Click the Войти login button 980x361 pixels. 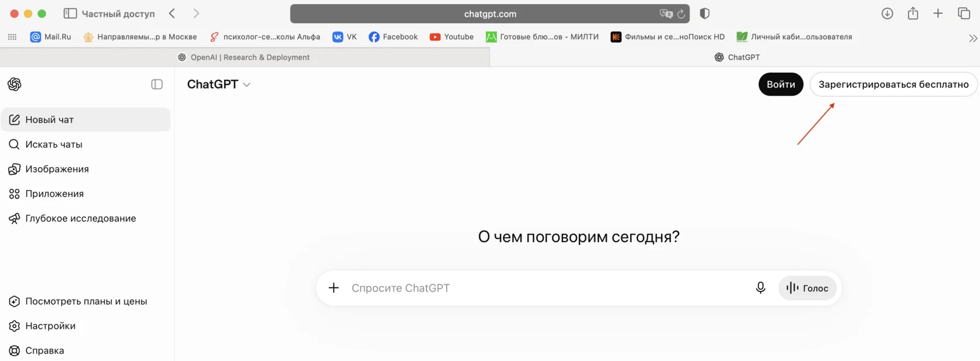(x=780, y=84)
